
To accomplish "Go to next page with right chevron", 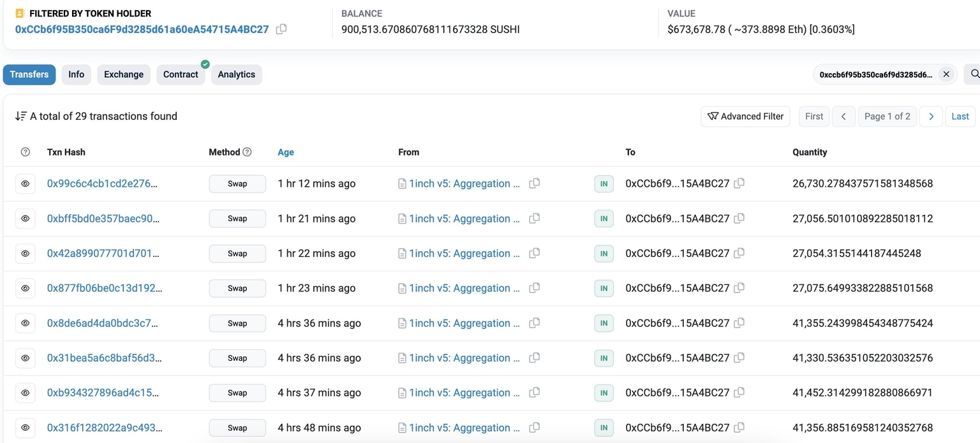I will [x=931, y=117].
